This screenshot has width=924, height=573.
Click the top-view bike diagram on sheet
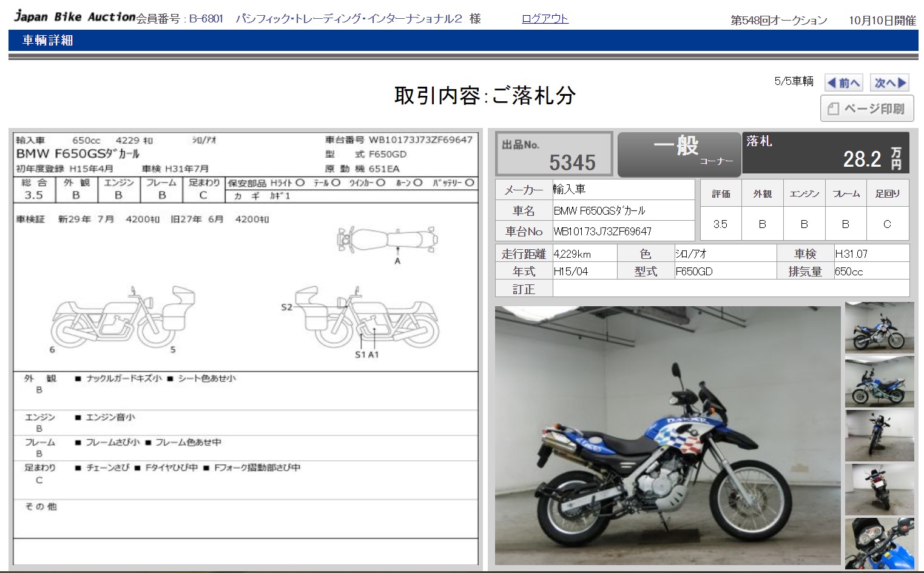tap(387, 240)
